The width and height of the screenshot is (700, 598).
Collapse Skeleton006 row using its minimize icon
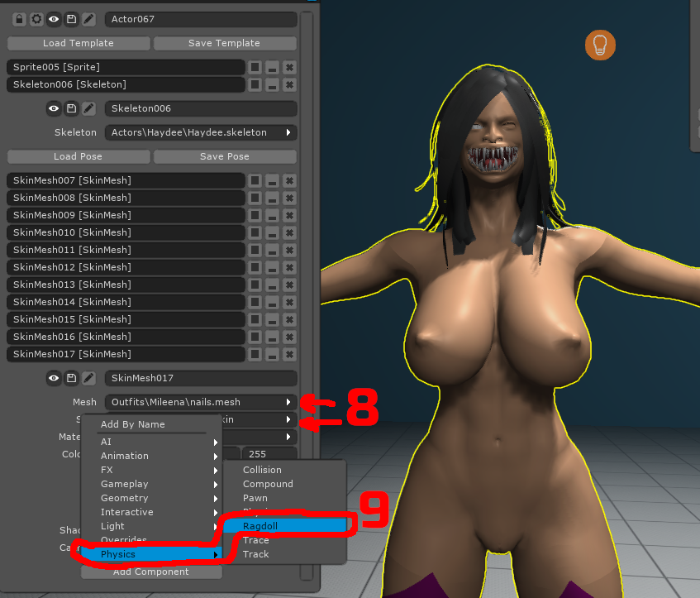(272, 85)
